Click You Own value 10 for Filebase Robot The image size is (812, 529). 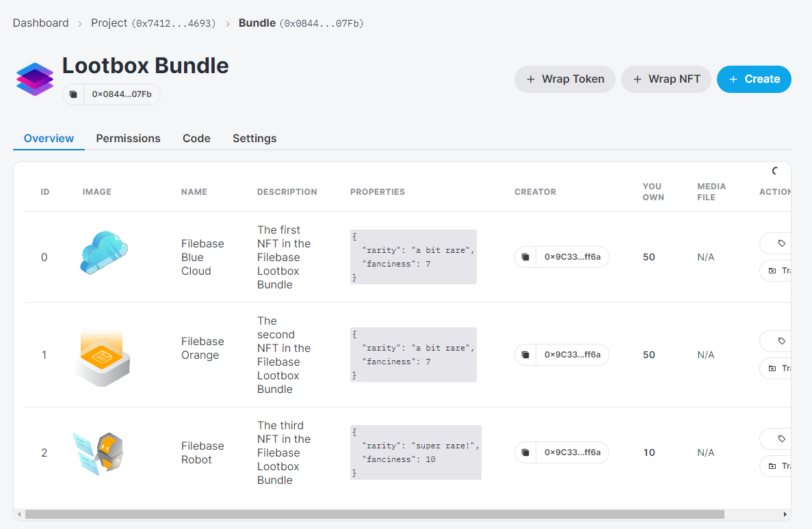(x=649, y=453)
